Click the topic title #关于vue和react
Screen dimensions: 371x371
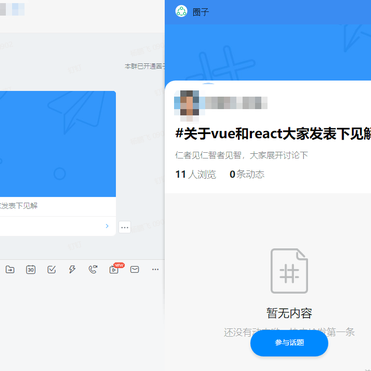tap(273, 134)
